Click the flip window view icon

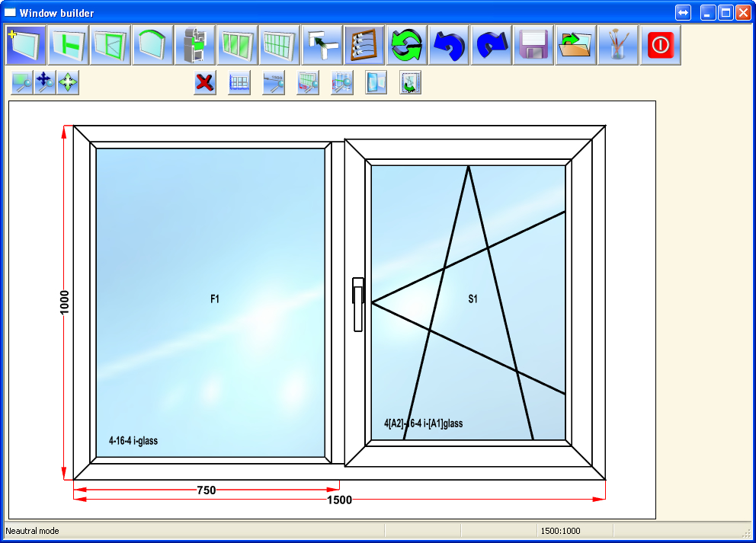point(376,82)
